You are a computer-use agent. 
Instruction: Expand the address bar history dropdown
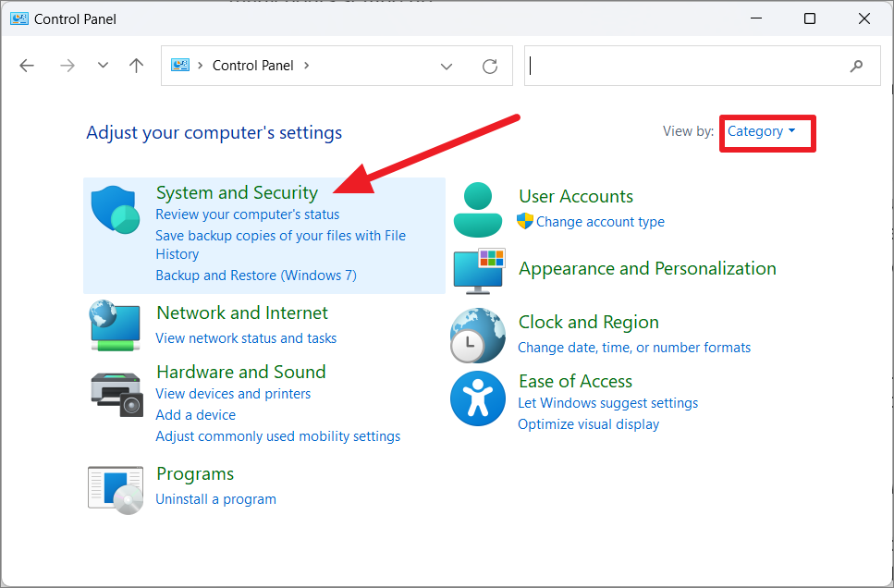click(447, 66)
